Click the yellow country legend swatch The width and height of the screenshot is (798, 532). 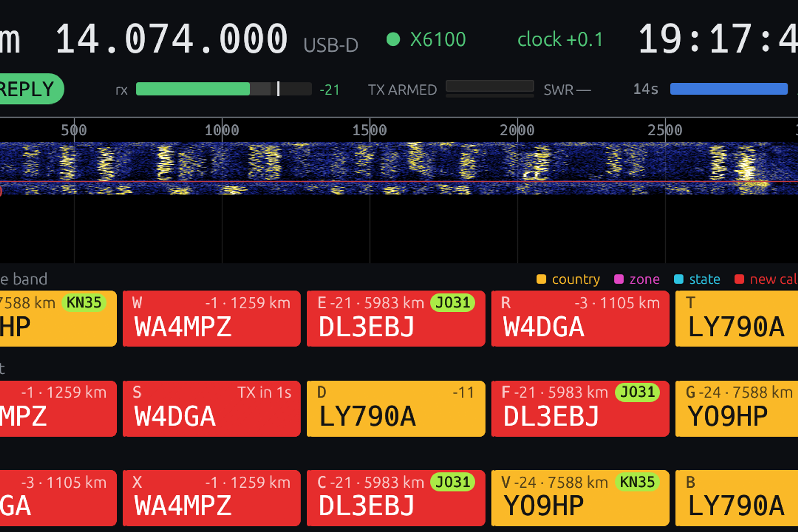click(541, 279)
